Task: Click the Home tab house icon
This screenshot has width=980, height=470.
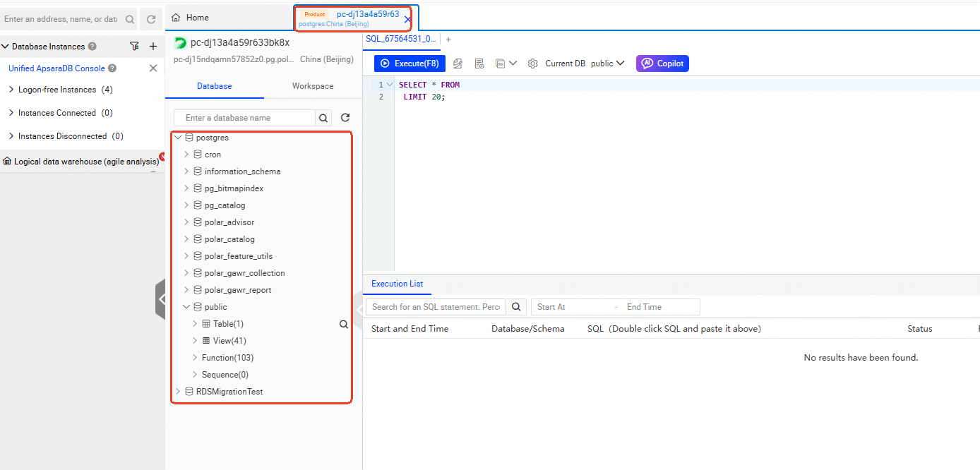Action: click(x=176, y=18)
